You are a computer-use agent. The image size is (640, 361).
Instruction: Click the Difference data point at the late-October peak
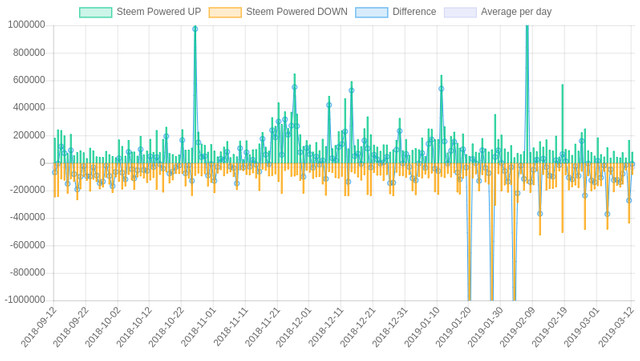pos(195,29)
